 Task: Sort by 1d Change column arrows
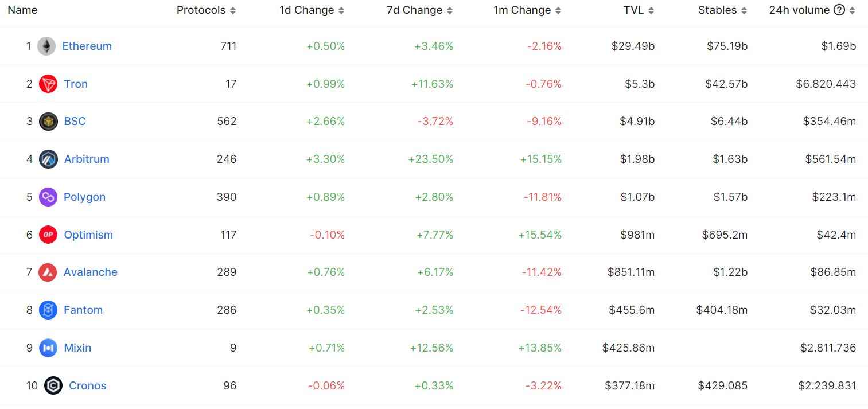341,11
